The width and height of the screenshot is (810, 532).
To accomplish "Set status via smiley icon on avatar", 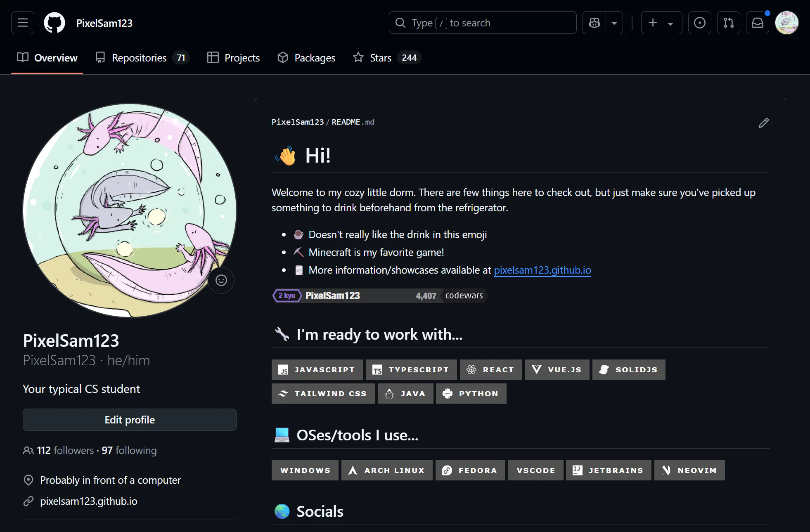I will click(x=221, y=280).
